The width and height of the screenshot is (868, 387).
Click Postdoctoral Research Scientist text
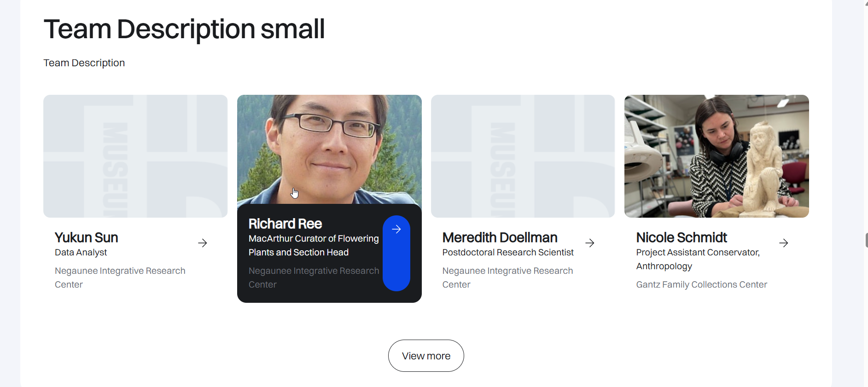point(508,252)
